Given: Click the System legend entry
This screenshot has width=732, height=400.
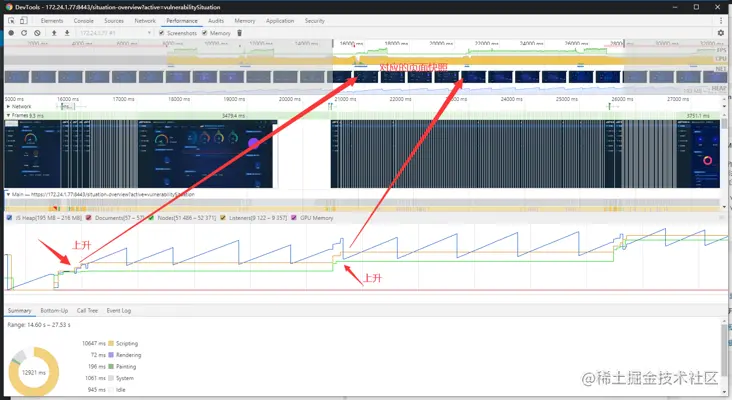Looking at the screenshot, I should [x=125, y=378].
